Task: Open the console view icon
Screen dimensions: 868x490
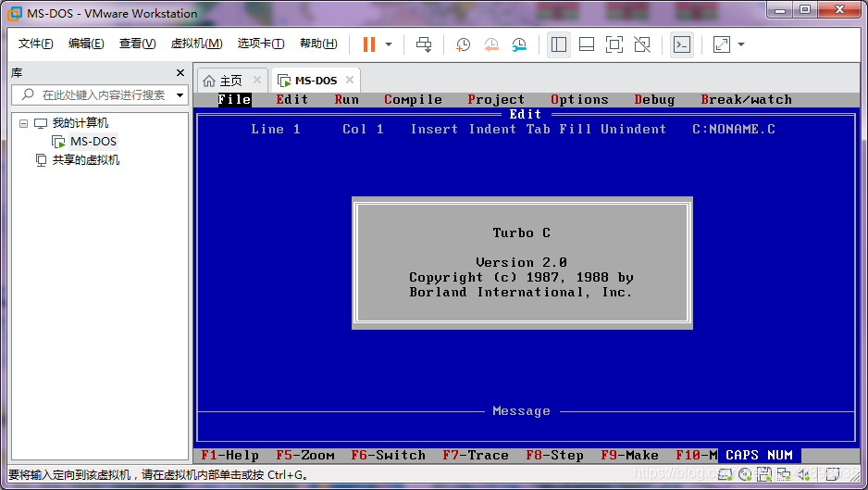Action: [681, 44]
